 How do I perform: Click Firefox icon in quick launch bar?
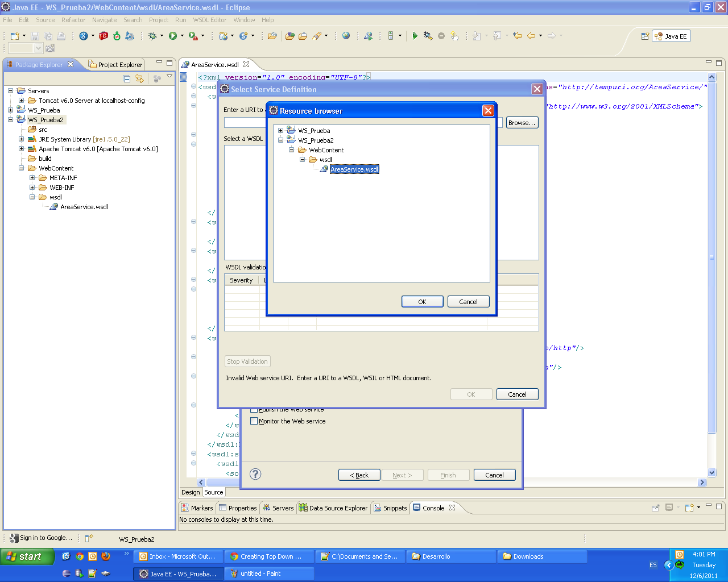106,556
